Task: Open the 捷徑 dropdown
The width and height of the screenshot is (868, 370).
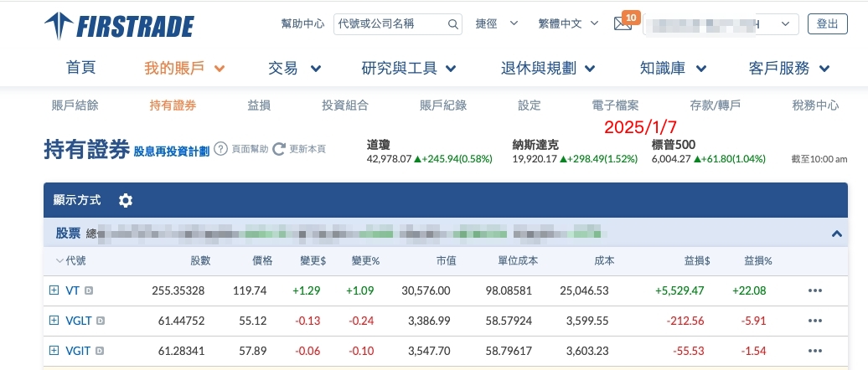Action: coord(497,23)
